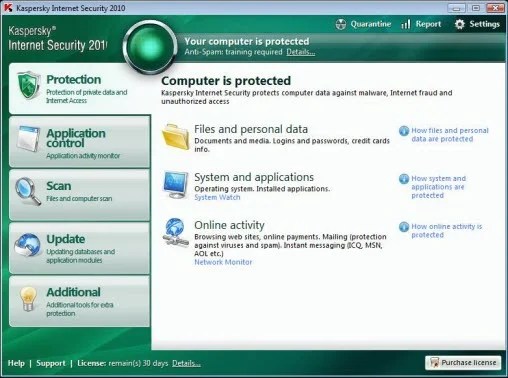Click the yellow folder Files icon
508x378 pixels.
pos(176,137)
